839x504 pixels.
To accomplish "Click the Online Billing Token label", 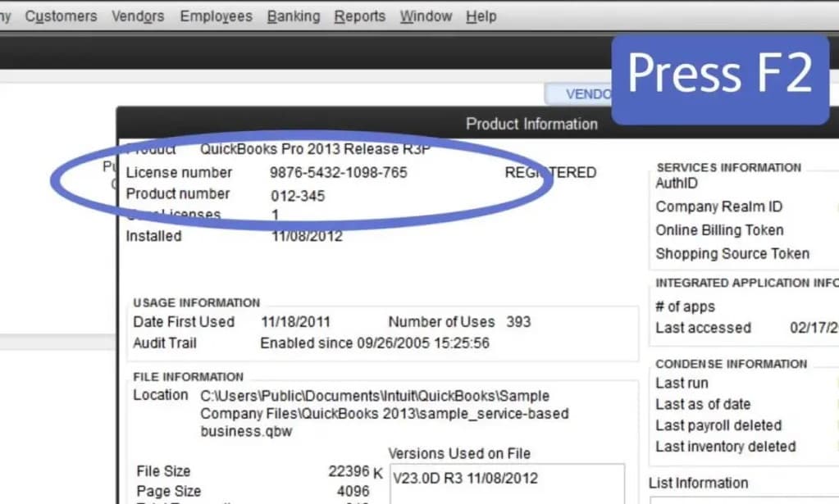I will coord(720,230).
